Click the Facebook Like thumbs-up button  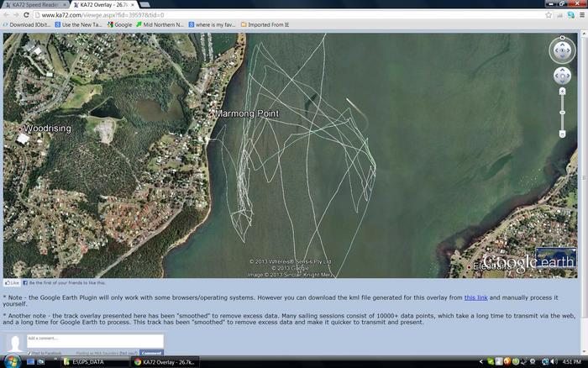(12, 283)
